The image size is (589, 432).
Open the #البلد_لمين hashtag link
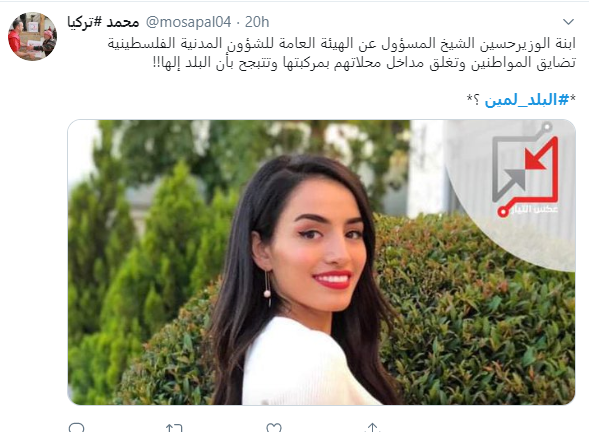click(x=527, y=100)
